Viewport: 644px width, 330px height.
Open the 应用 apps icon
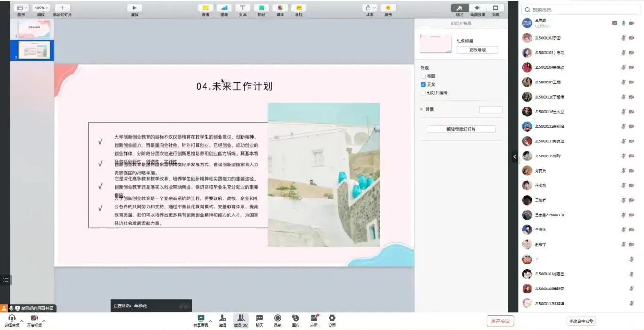(x=314, y=319)
